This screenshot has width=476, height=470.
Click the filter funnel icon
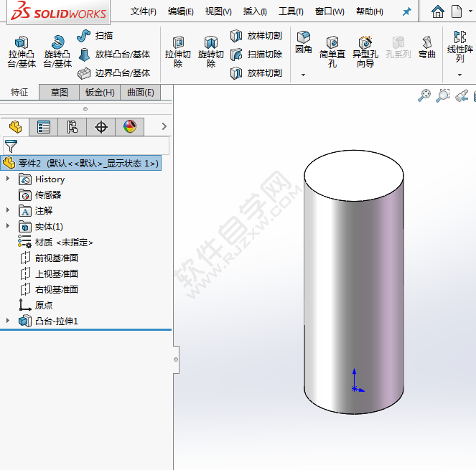click(x=11, y=146)
